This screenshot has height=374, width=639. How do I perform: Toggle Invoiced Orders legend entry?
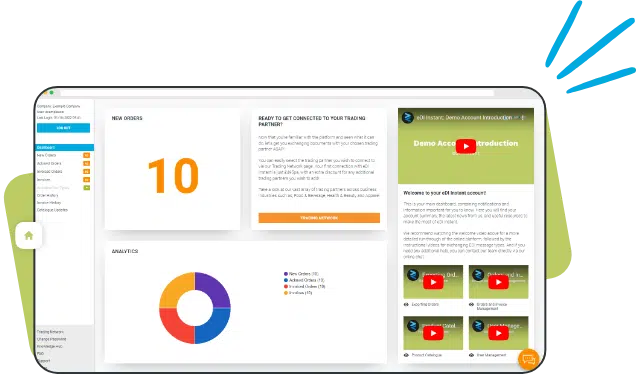[x=304, y=286]
